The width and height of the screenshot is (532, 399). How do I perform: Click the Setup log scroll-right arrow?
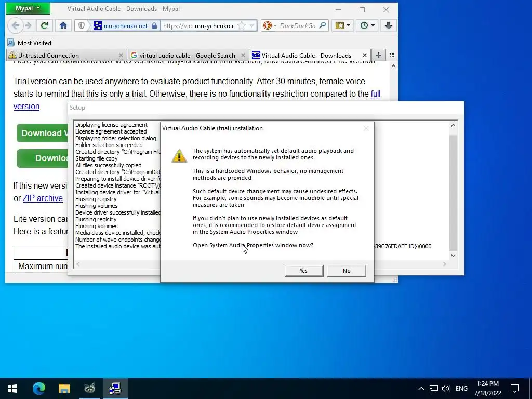[x=445, y=264]
